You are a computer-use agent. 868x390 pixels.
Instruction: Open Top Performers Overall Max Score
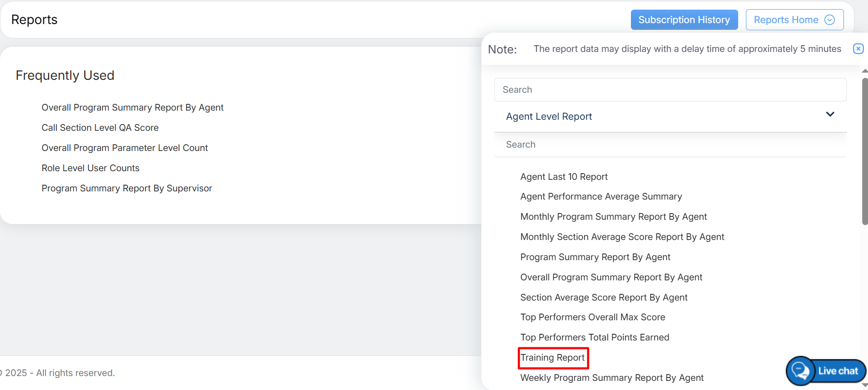point(592,317)
